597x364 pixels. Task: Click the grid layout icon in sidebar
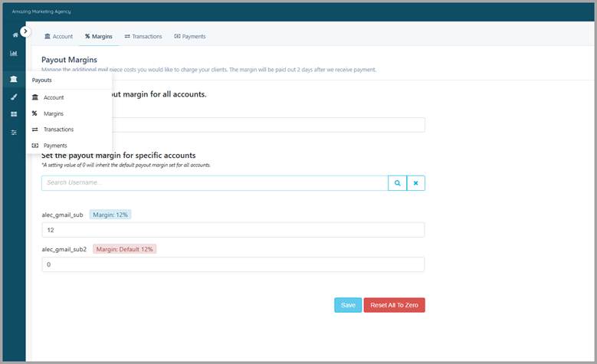(14, 114)
